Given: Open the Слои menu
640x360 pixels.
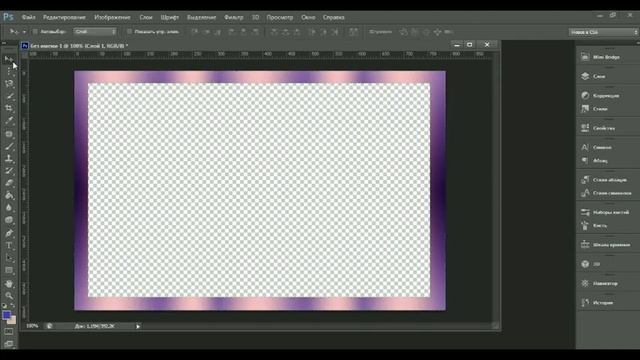Looking at the screenshot, I should 146,17.
